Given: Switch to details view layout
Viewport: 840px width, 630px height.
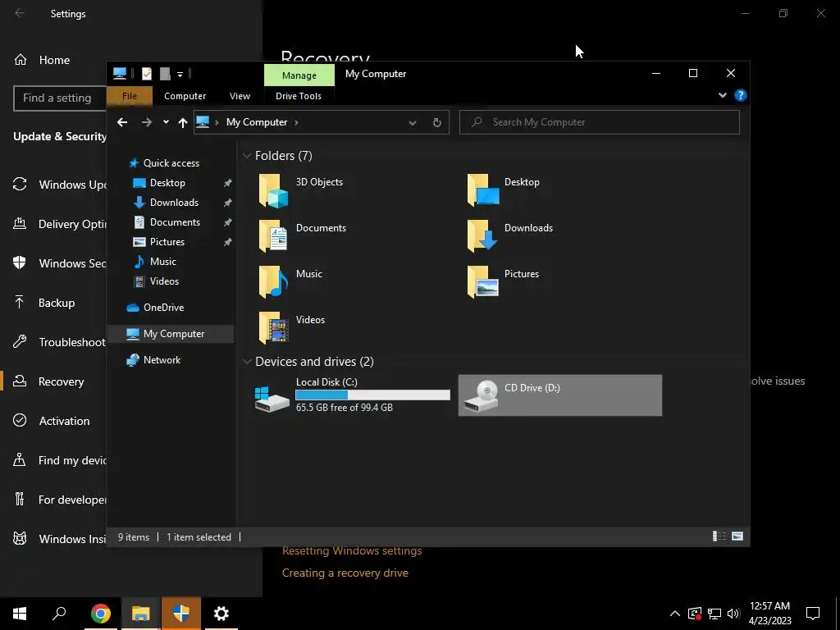Looking at the screenshot, I should point(719,536).
